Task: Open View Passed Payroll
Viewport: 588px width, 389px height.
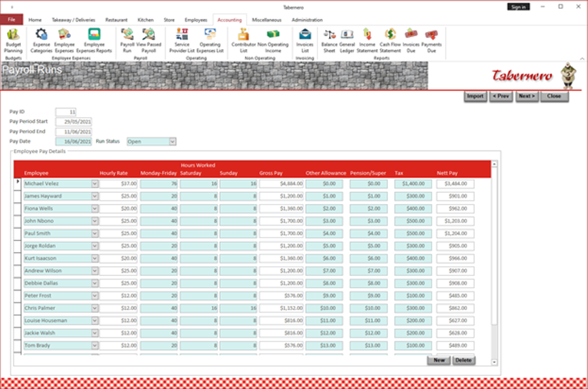Action: 148,41
